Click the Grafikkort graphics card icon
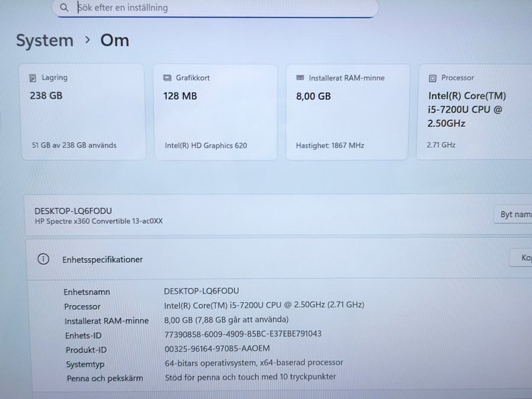The height and width of the screenshot is (399, 532). pos(167,78)
